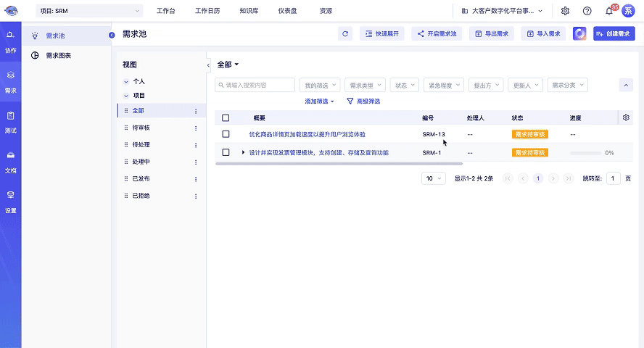Open the 仪表盘 top menu

coord(289,11)
